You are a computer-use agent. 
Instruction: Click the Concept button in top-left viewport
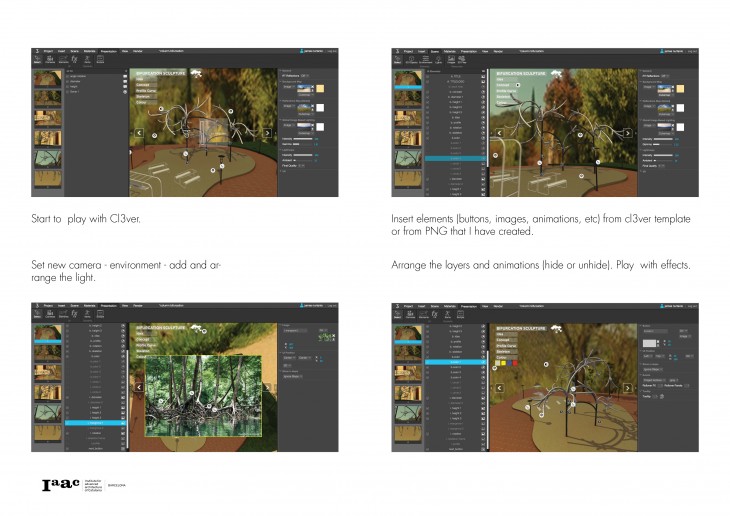pyautogui.click(x=143, y=84)
